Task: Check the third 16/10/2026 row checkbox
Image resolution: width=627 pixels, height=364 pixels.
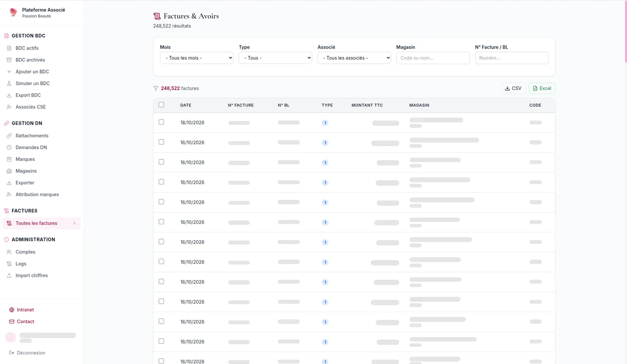Action: 161,182
